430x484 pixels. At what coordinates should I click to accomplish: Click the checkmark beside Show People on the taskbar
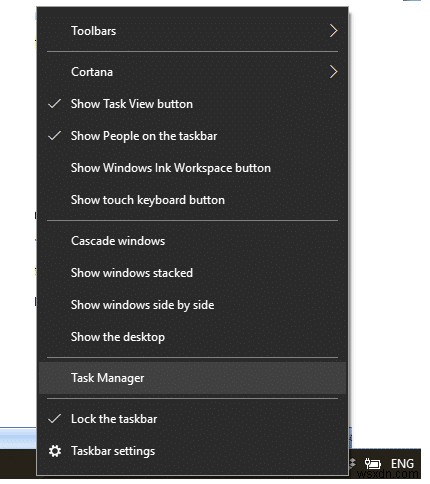54,136
